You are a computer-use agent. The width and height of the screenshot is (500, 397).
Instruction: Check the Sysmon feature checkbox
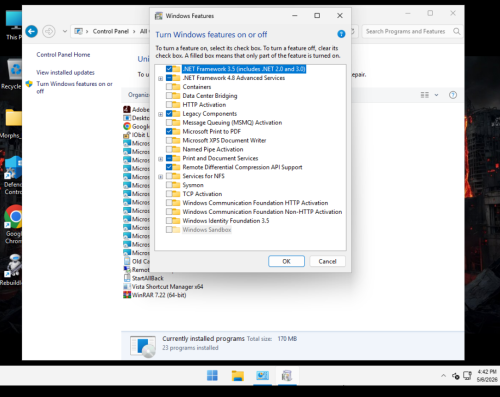click(169, 185)
